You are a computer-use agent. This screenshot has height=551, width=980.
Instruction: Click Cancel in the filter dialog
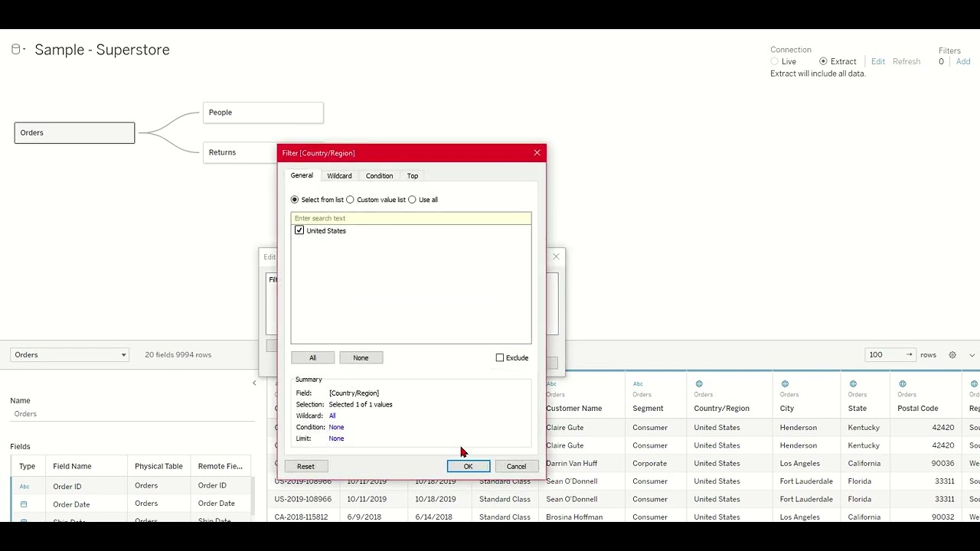pos(516,467)
